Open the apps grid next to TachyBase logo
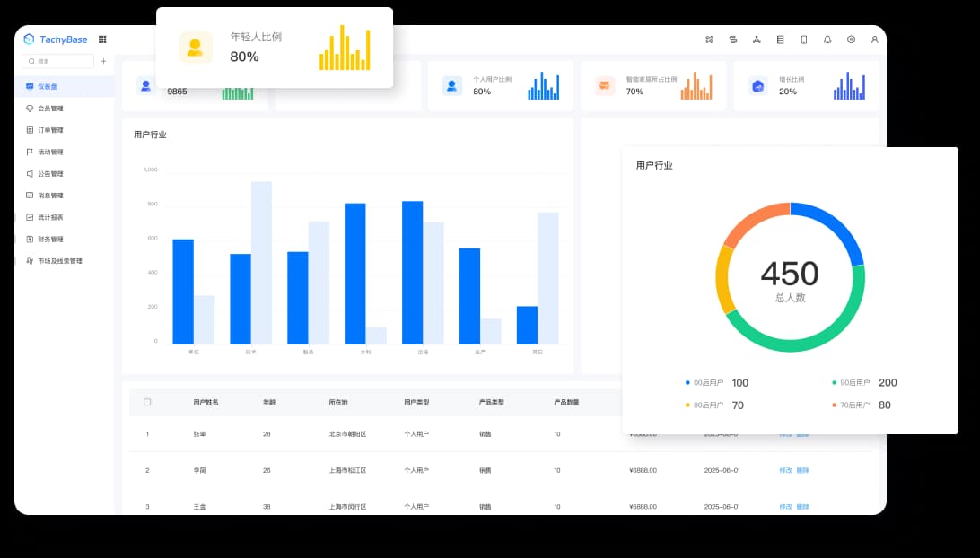 102,39
